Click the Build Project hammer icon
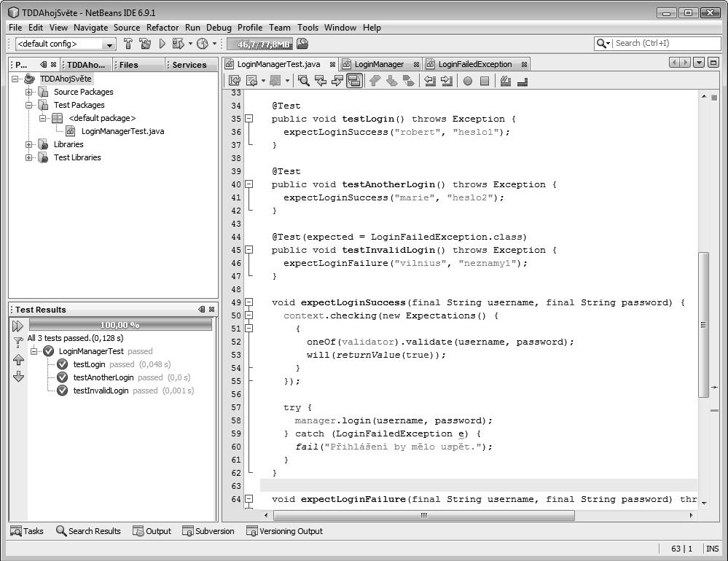Image resolution: width=728 pixels, height=561 pixels. pos(128,44)
